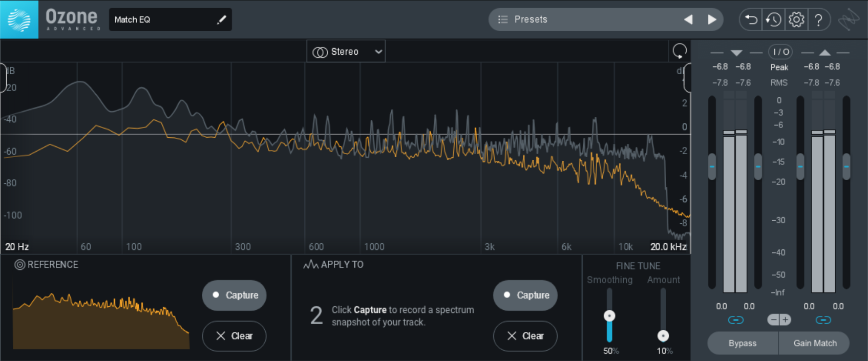Image resolution: width=868 pixels, height=361 pixels.
Task: Click the Apply To waveform icon
Action: tap(310, 265)
